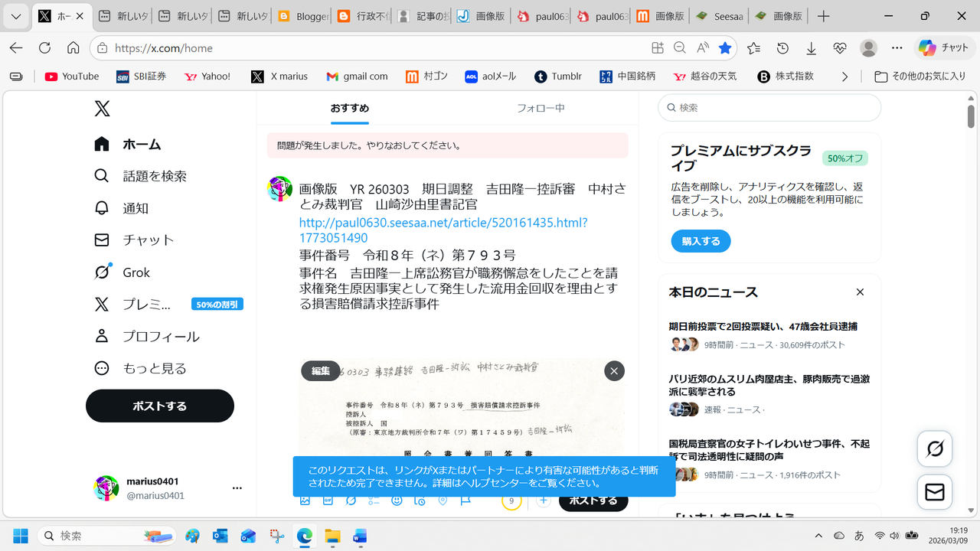The height and width of the screenshot is (551, 980).
Task: Open news about 期日前投票で2回投票疑い
Action: [x=763, y=326]
